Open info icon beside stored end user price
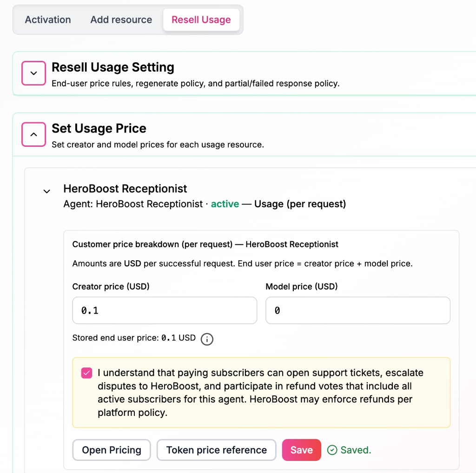The height and width of the screenshot is (473, 476). 207,339
